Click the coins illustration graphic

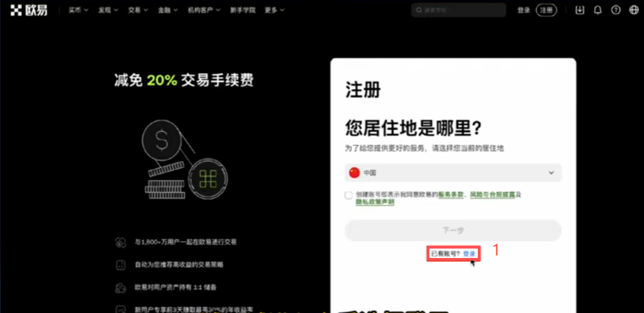(x=184, y=159)
